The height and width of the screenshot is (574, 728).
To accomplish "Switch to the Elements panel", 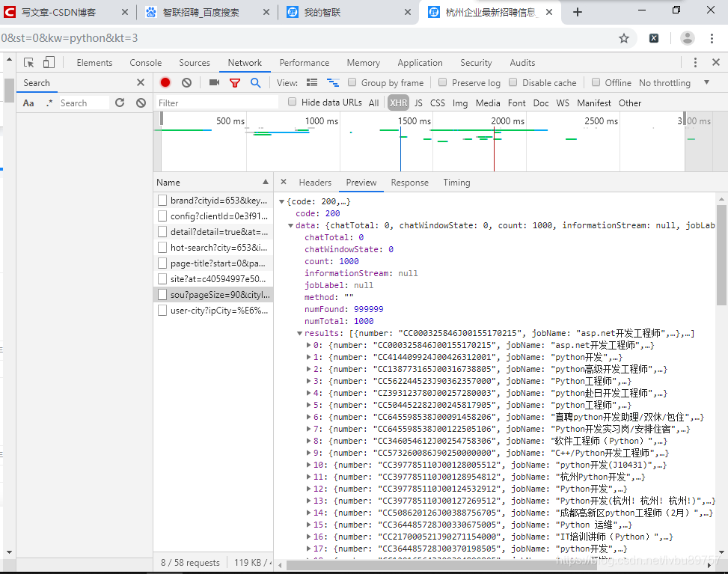I will click(94, 63).
